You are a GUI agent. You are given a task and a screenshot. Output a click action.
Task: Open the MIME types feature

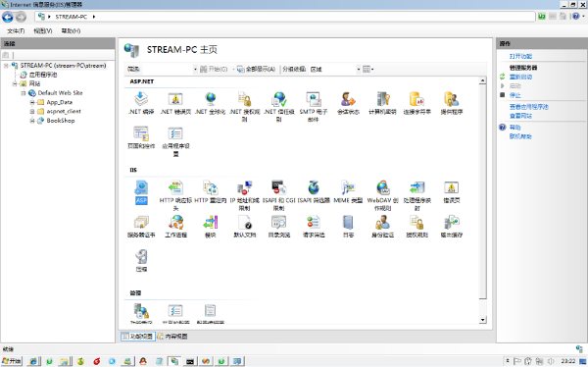(348, 192)
